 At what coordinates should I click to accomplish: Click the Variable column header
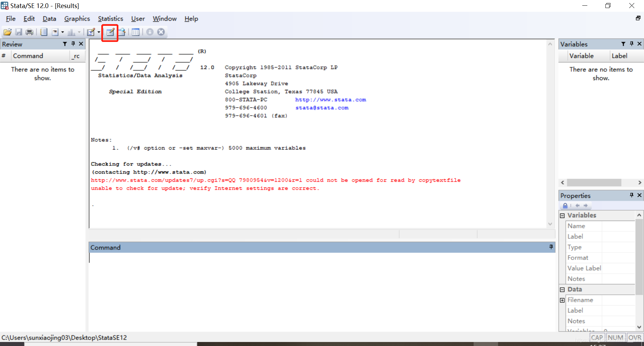[x=588, y=56]
